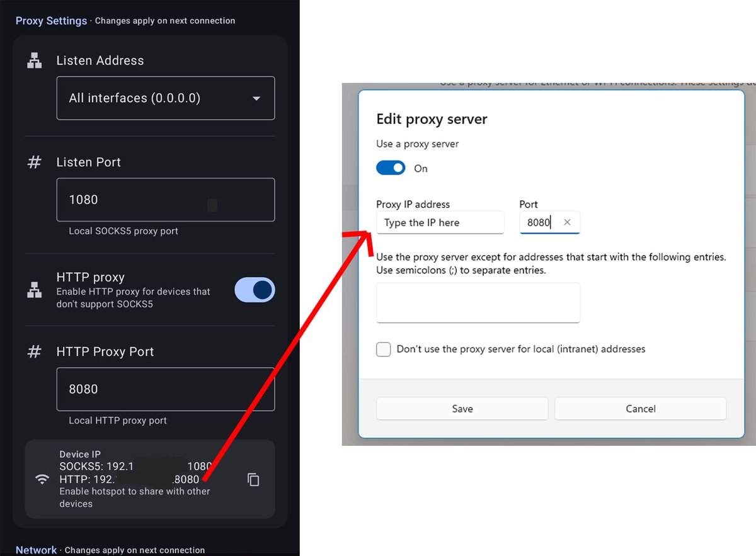Click the Proxy Settings section header

51,21
